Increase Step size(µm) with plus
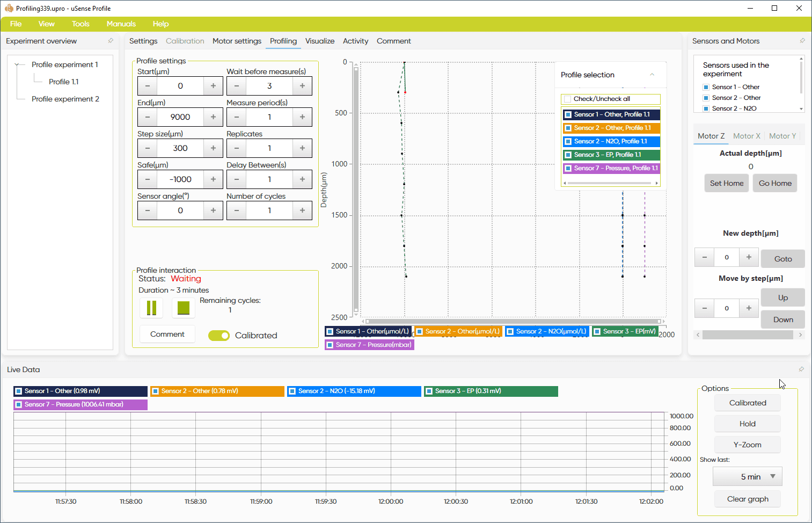812x523 pixels. 213,148
